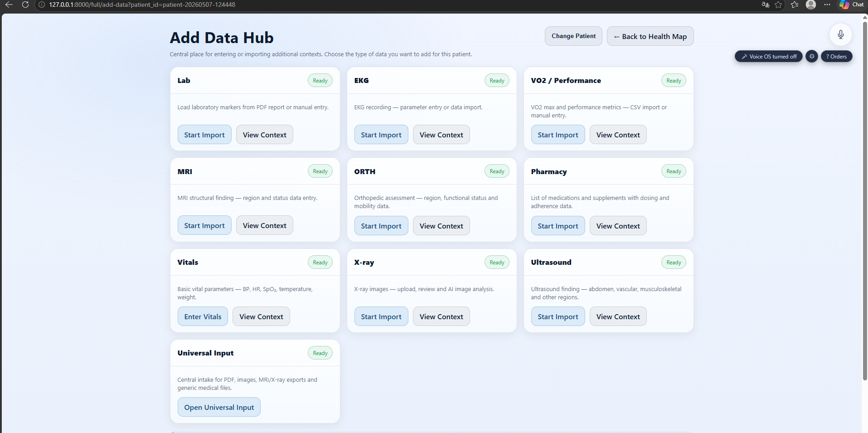Click the Ready badge on X-ray card

(497, 263)
